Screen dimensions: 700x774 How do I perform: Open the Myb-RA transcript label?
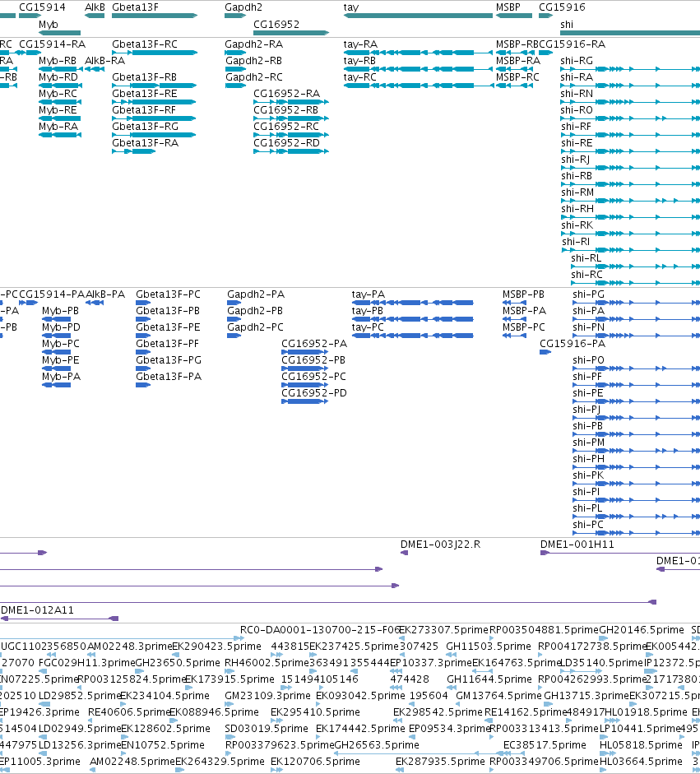58,127
